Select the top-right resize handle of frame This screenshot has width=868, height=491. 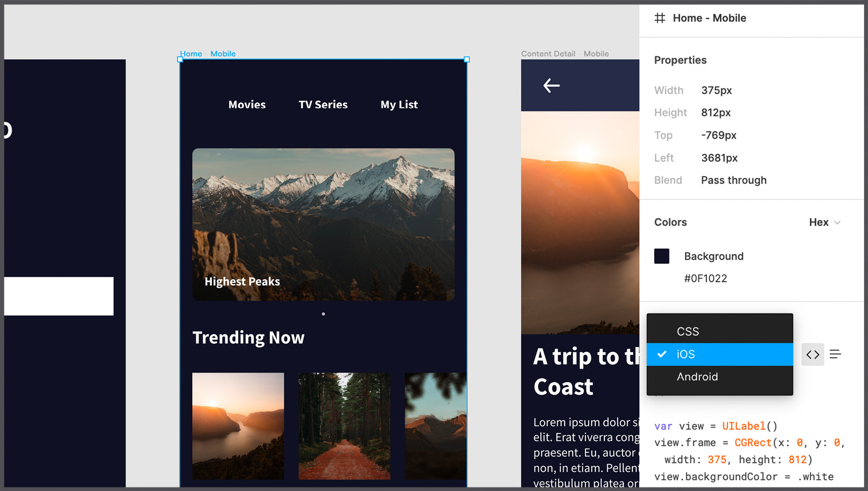467,60
